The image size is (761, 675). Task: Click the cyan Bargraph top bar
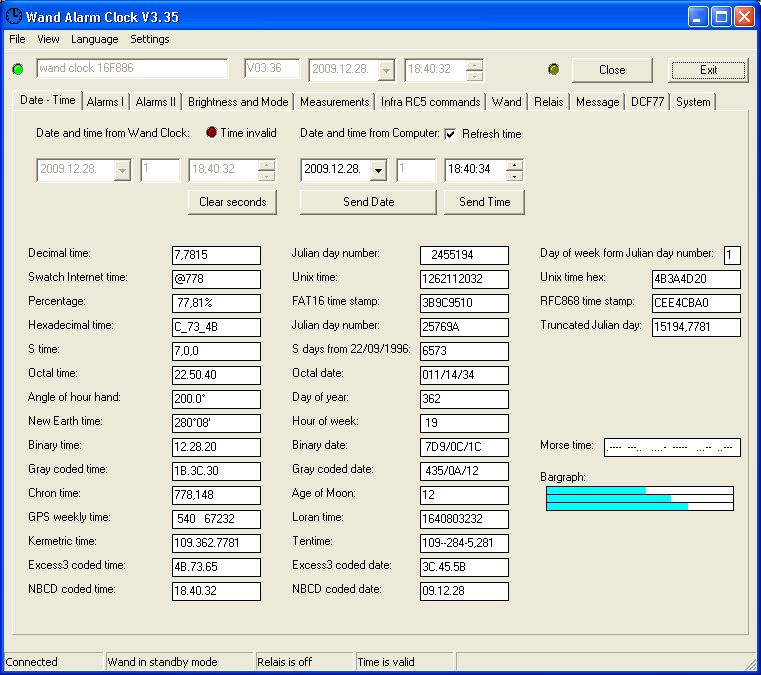point(596,490)
